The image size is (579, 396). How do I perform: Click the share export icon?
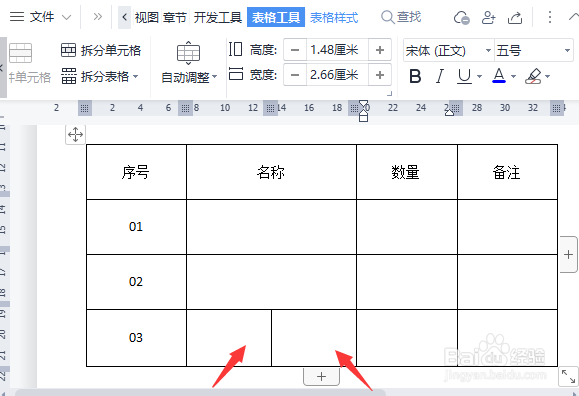pos(515,17)
